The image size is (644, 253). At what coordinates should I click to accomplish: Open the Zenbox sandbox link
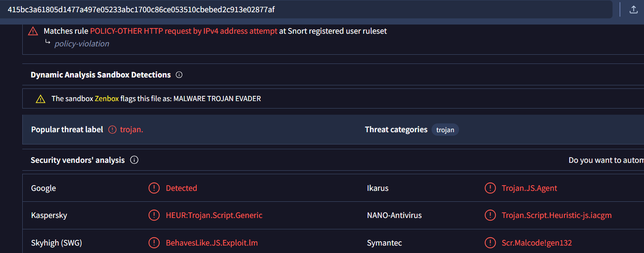[x=107, y=99]
